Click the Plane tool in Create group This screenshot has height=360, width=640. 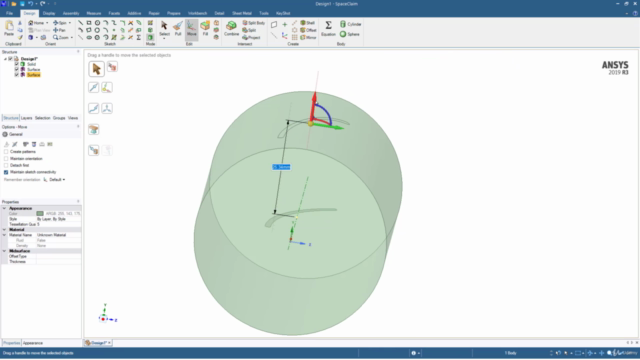coord(274,24)
